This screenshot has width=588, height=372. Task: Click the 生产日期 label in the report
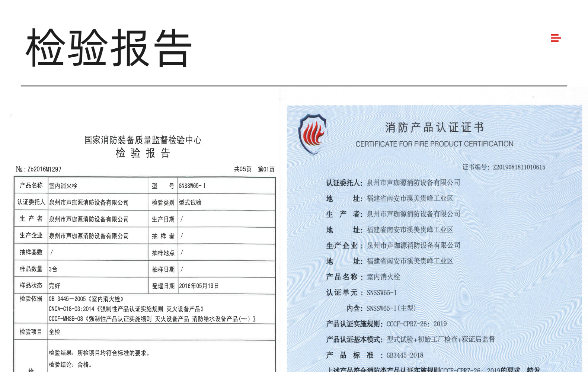[163, 219]
